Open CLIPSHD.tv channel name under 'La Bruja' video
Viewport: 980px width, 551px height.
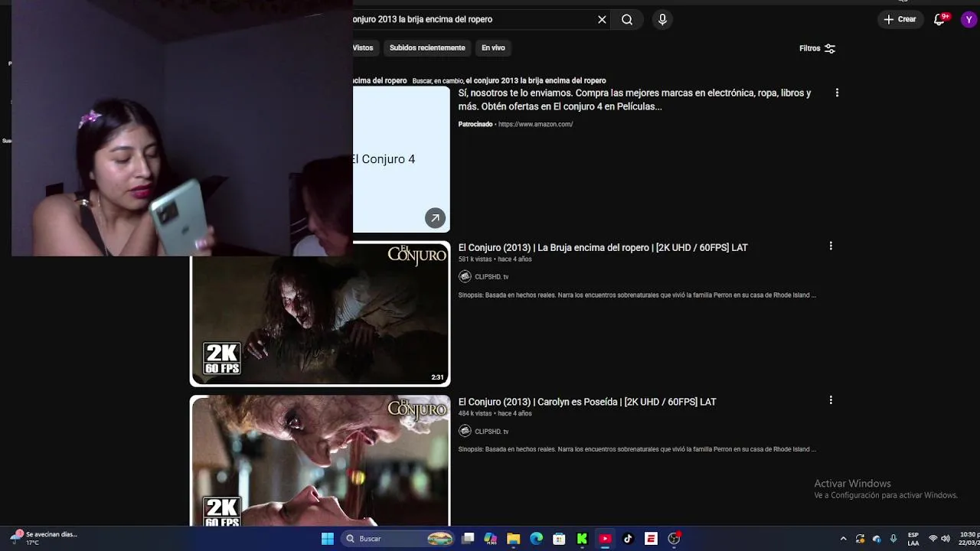(x=492, y=277)
